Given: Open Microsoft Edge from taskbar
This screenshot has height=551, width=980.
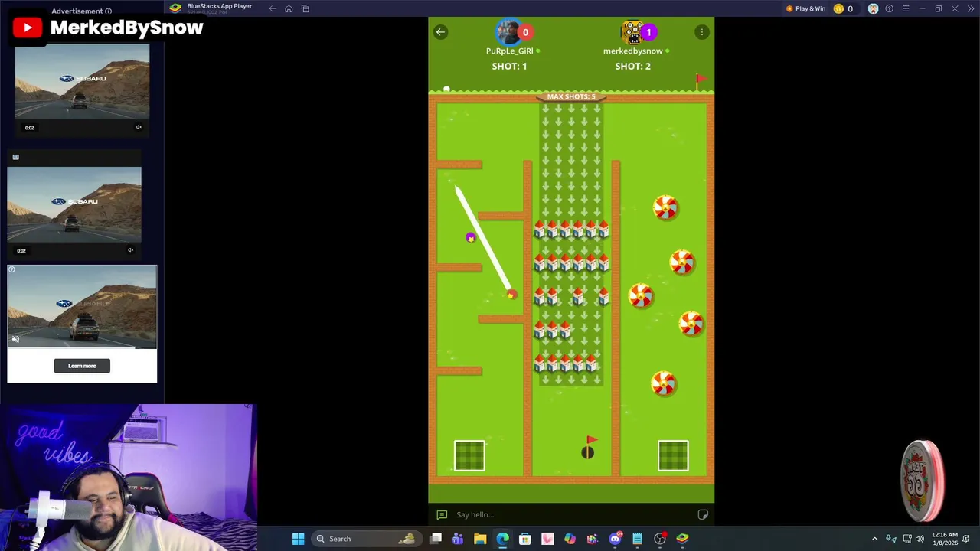Looking at the screenshot, I should pos(502,539).
